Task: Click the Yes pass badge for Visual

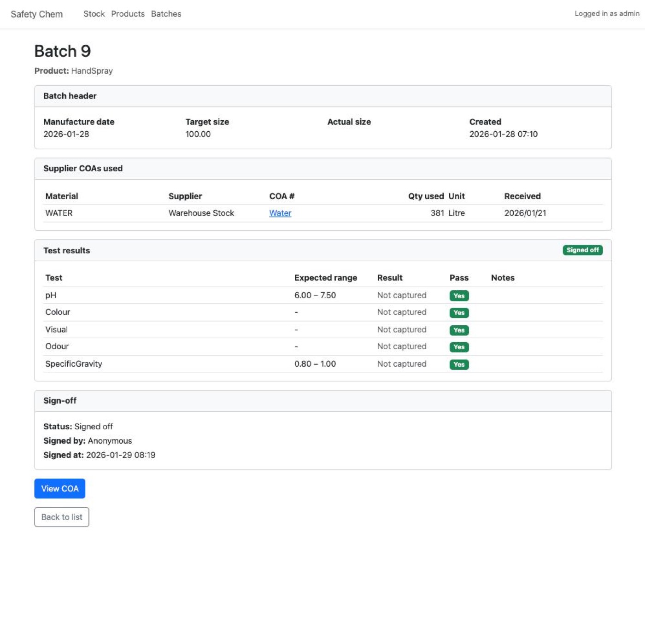Action: (458, 330)
